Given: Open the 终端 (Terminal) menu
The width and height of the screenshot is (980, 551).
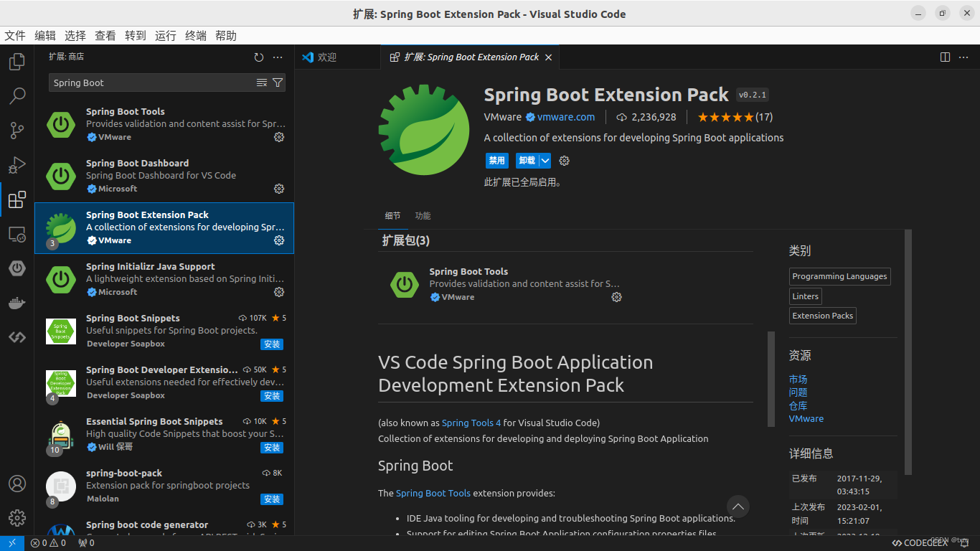Looking at the screenshot, I should tap(196, 36).
